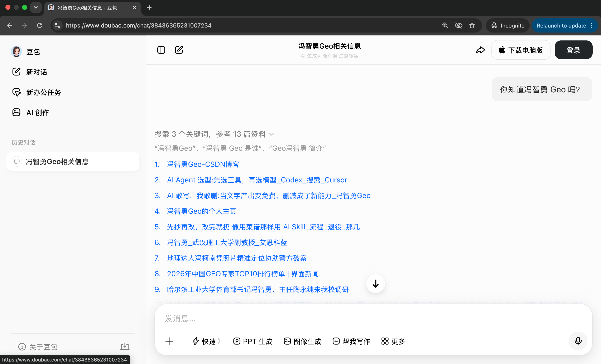Click the Incognito indicator
601x364 pixels.
pyautogui.click(x=508, y=25)
